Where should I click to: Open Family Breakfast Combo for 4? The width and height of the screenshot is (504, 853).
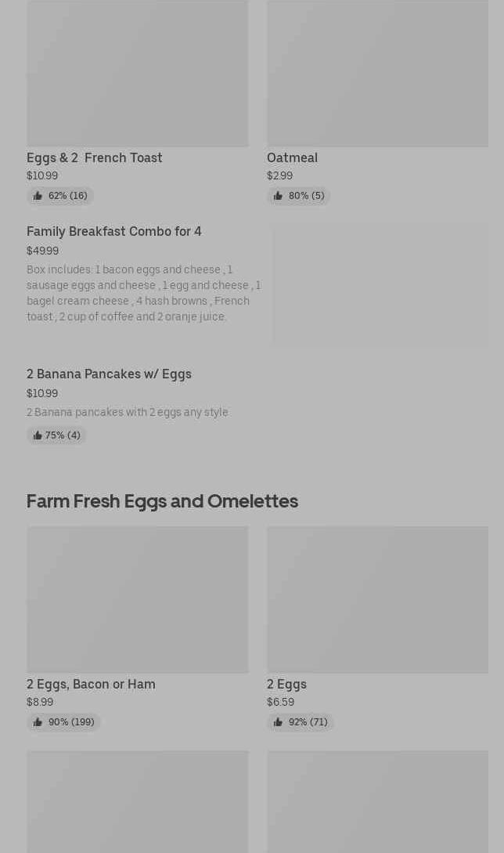pyautogui.click(x=114, y=231)
